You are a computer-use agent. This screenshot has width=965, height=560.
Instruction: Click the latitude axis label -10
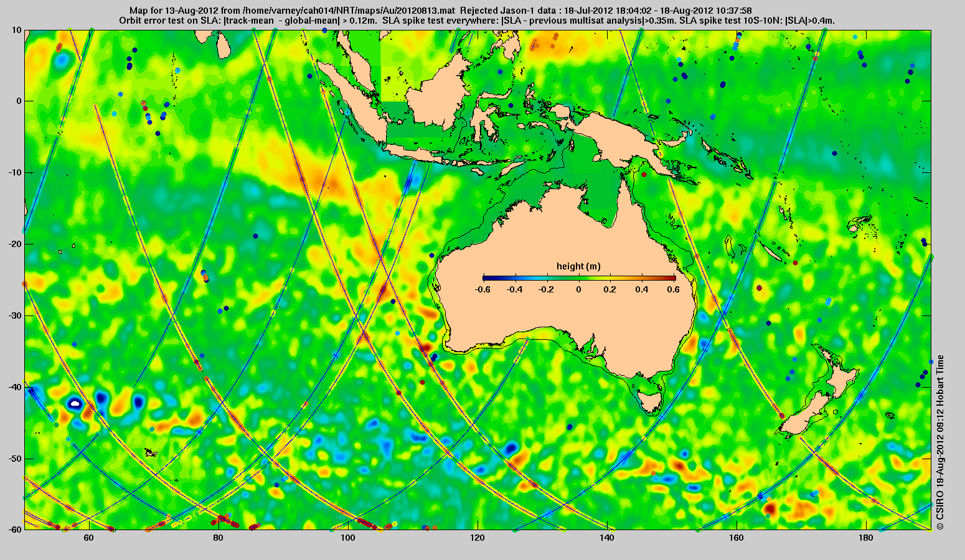tap(15, 172)
